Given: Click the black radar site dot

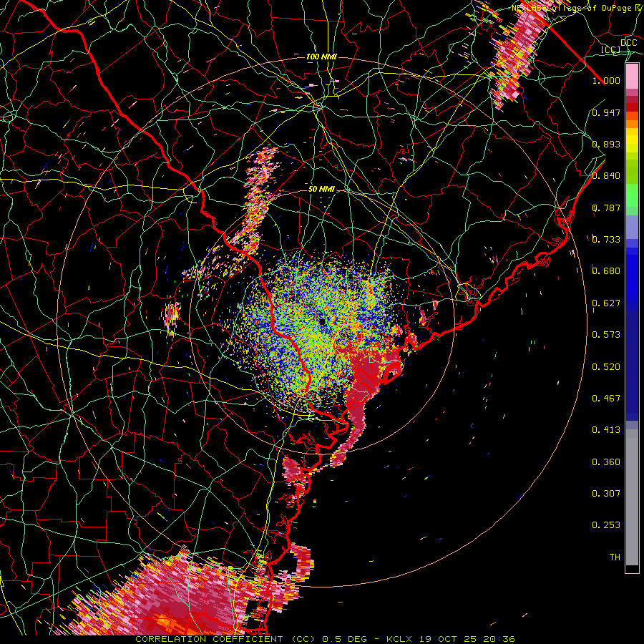Looking at the screenshot, I should 322,321.
